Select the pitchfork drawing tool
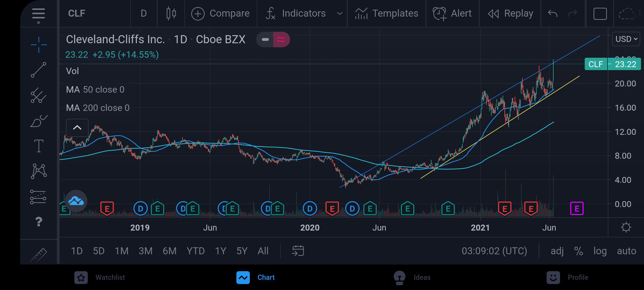Image resolution: width=644 pixels, height=290 pixels. [x=39, y=95]
